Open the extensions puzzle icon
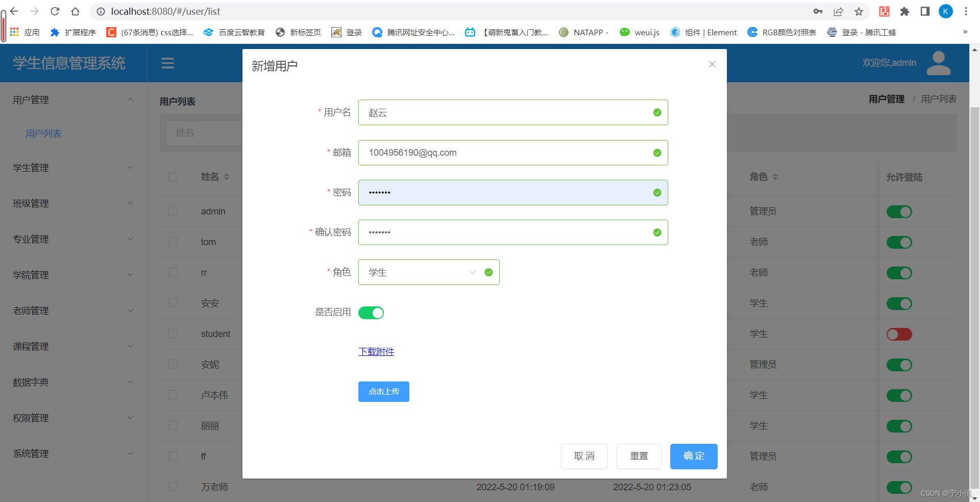The image size is (980, 502). pos(905,11)
